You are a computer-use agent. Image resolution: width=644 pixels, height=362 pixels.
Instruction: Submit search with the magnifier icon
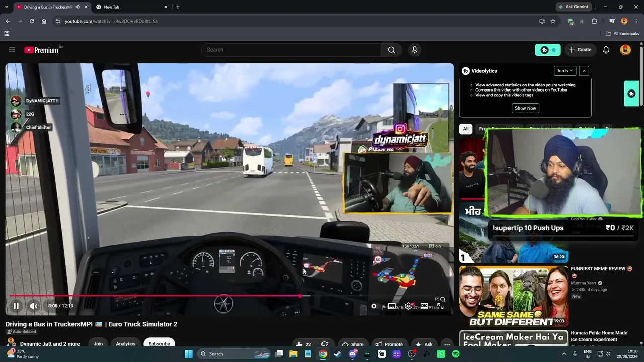click(391, 50)
